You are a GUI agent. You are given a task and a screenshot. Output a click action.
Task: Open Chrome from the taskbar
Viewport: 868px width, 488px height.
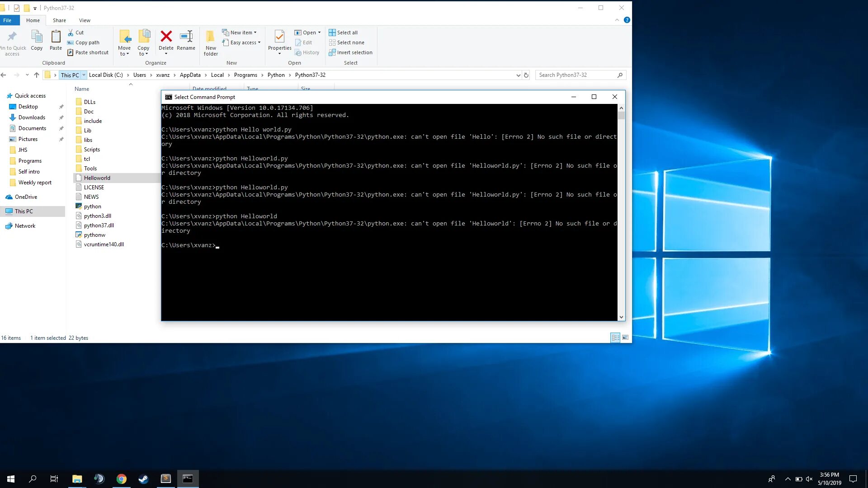click(121, 479)
